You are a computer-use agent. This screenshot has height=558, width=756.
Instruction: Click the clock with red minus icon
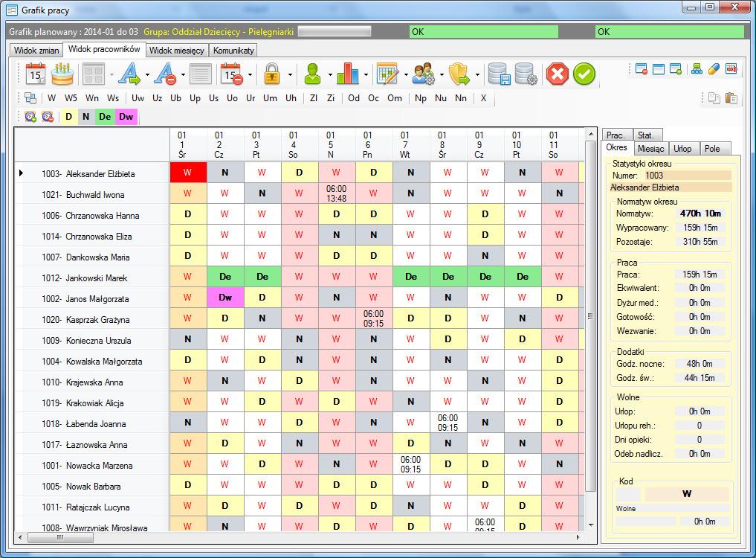[x=48, y=116]
